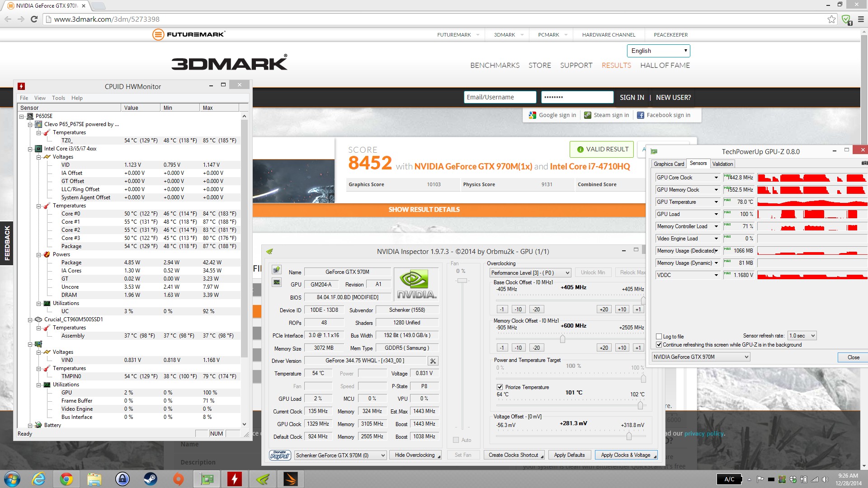868x488 pixels.
Task: Click the GPU-Z title bar icon
Action: point(654,151)
